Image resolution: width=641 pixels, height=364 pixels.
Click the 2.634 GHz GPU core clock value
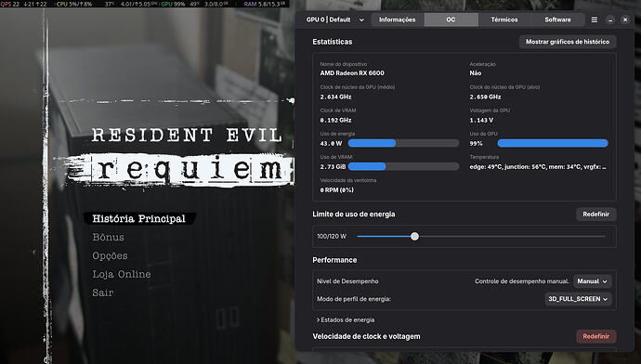tap(335, 97)
